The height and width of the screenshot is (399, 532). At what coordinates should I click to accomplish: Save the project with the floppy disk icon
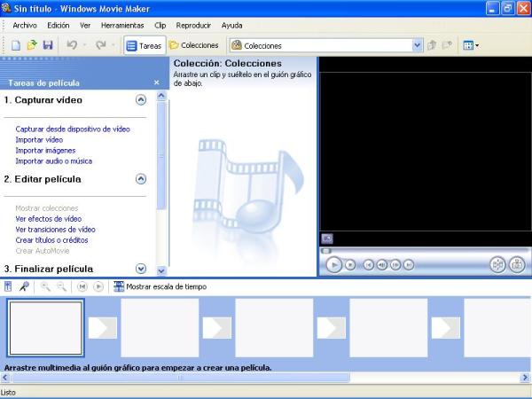click(x=48, y=45)
